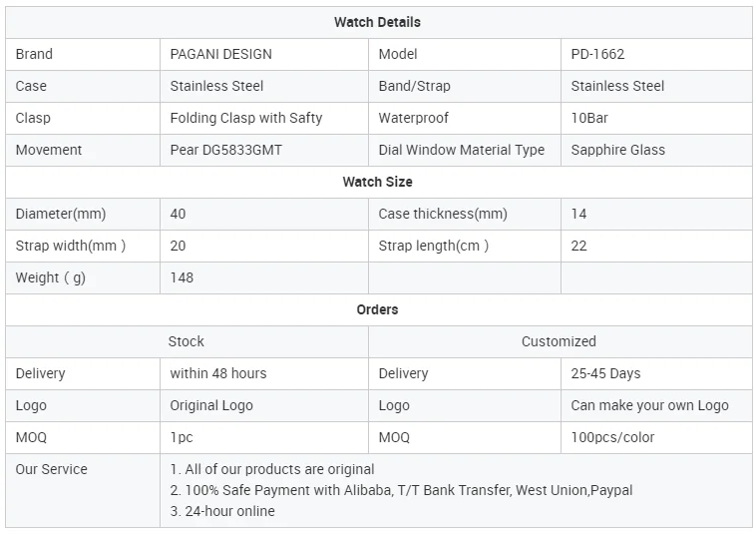Click the 10Bar waterproof value
The width and height of the screenshot is (756, 536).
[589, 118]
